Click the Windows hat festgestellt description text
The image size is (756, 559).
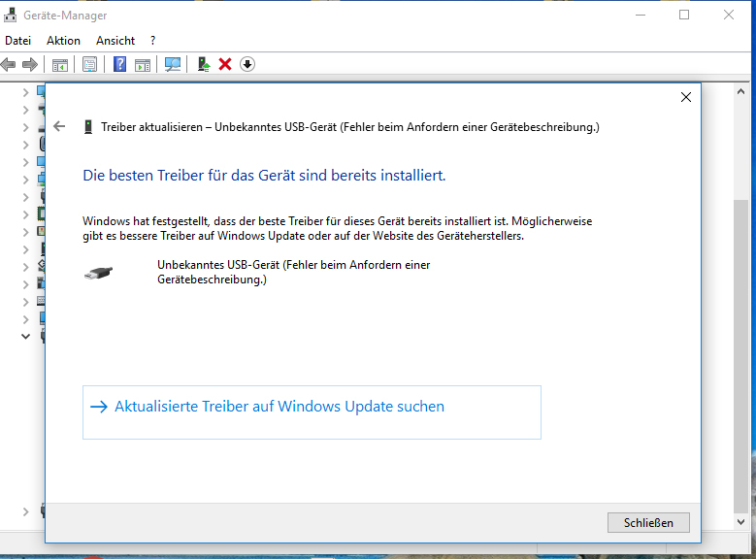pos(338,229)
